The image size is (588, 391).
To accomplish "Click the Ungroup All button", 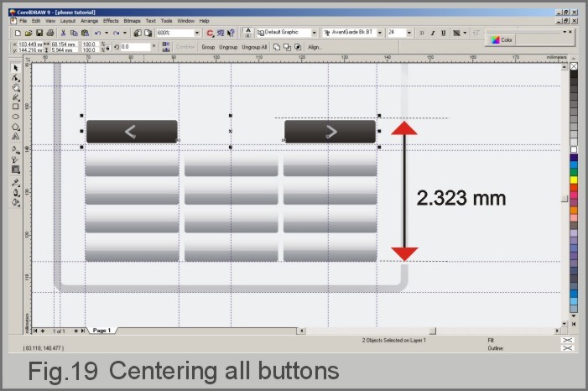I will 254,47.
